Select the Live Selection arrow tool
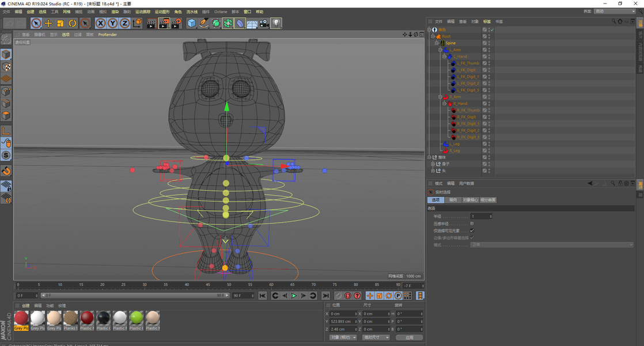 [x=36, y=24]
